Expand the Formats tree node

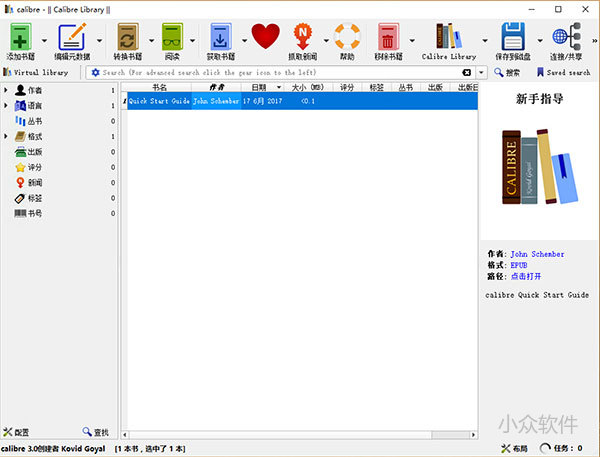point(6,136)
